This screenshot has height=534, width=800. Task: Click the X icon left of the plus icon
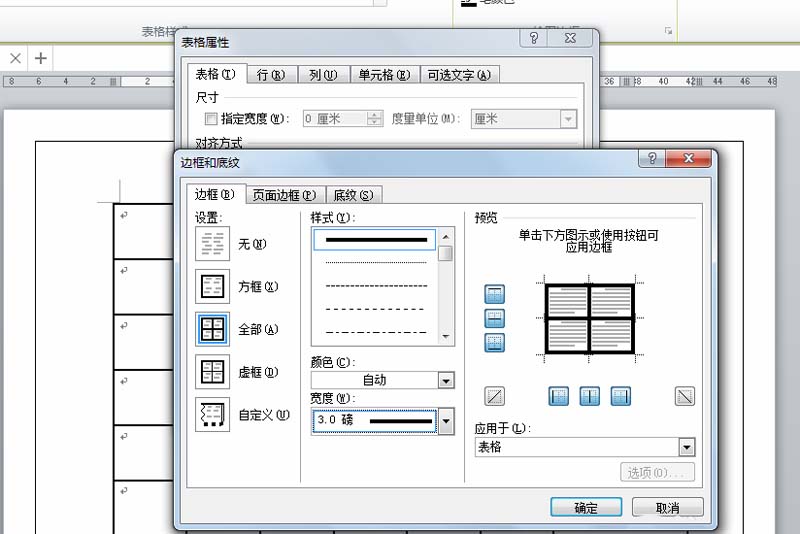[x=15, y=58]
